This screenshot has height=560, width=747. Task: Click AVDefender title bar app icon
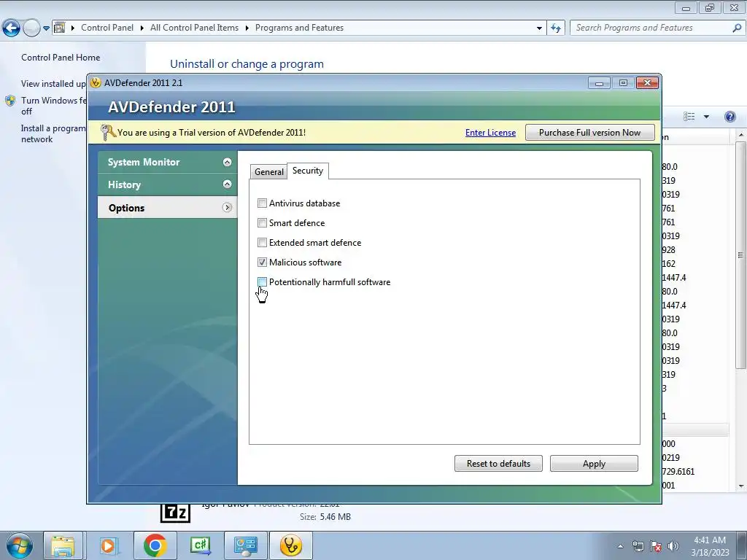tap(96, 82)
